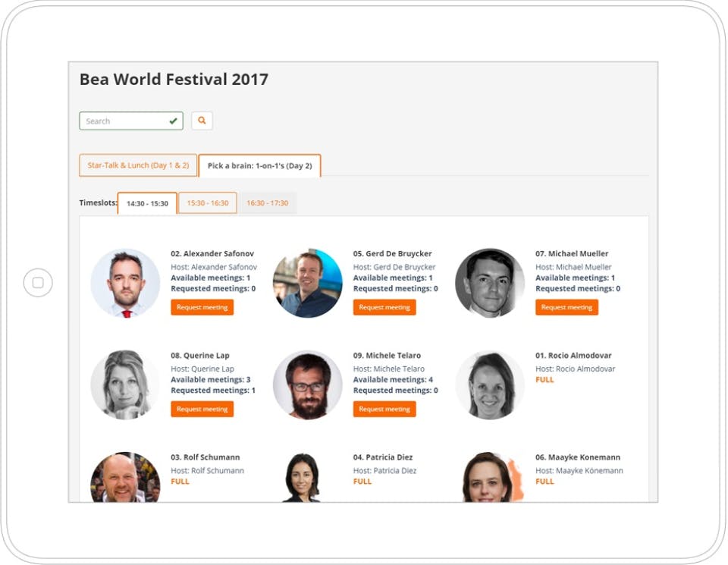Click the magnifying glass search button

(x=202, y=121)
